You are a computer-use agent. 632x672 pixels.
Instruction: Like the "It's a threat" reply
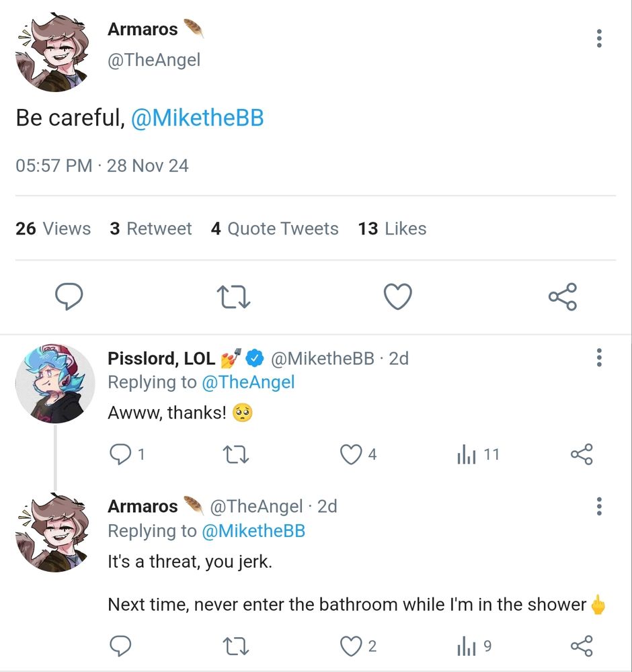pos(351,646)
